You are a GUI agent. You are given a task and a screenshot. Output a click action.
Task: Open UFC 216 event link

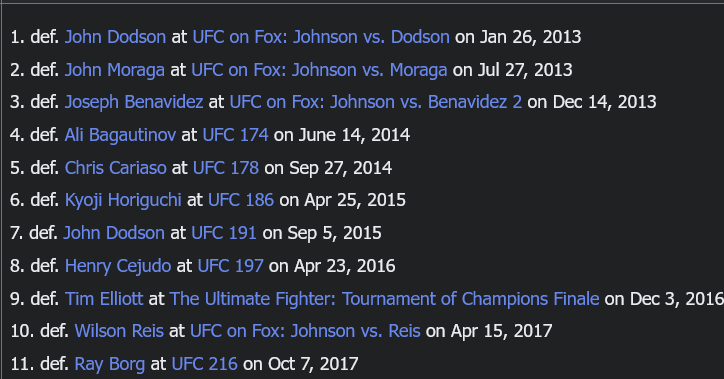pos(205,364)
